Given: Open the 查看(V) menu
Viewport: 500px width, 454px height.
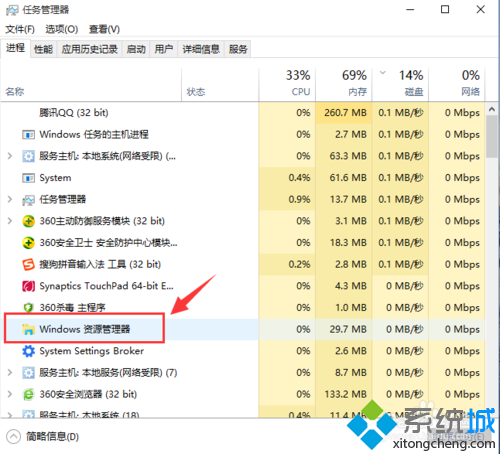Looking at the screenshot, I should 104,29.
